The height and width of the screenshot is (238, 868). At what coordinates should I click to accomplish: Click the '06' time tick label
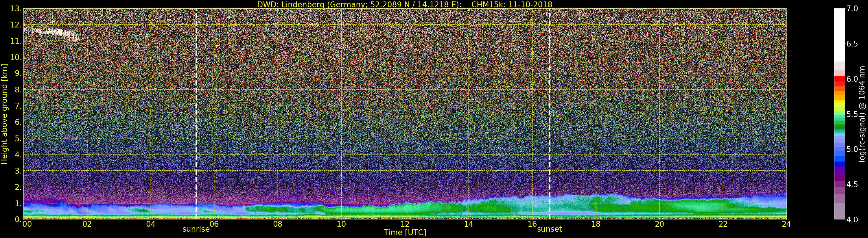pos(214,224)
